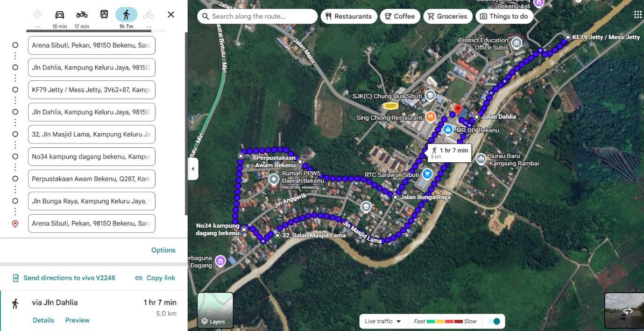Click the Sing Chiong Restaurant marker icon

[430, 117]
